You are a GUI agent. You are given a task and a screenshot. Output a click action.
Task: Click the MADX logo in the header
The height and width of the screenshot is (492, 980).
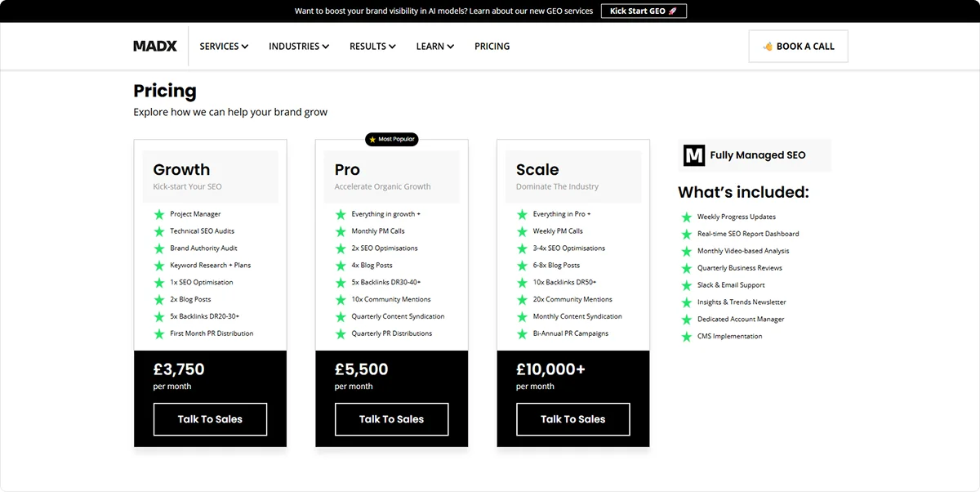tap(155, 46)
